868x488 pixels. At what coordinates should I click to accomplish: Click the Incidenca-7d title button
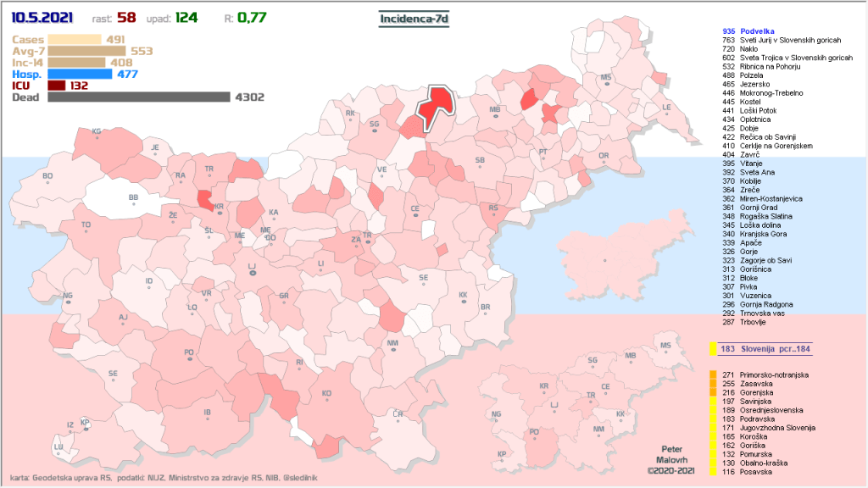414,17
